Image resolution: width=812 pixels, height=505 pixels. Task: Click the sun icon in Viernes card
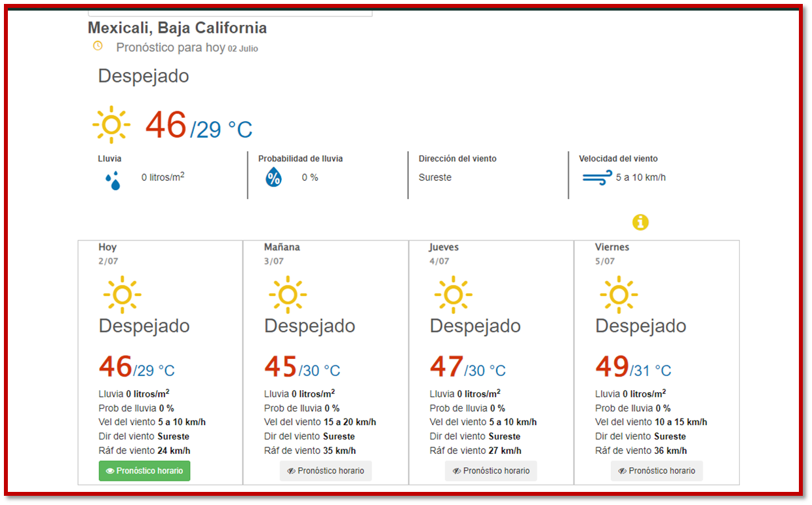tap(619, 294)
